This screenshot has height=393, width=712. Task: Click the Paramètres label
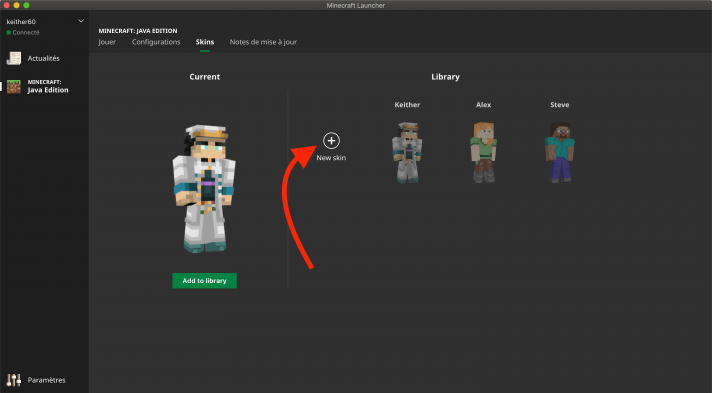[46, 380]
